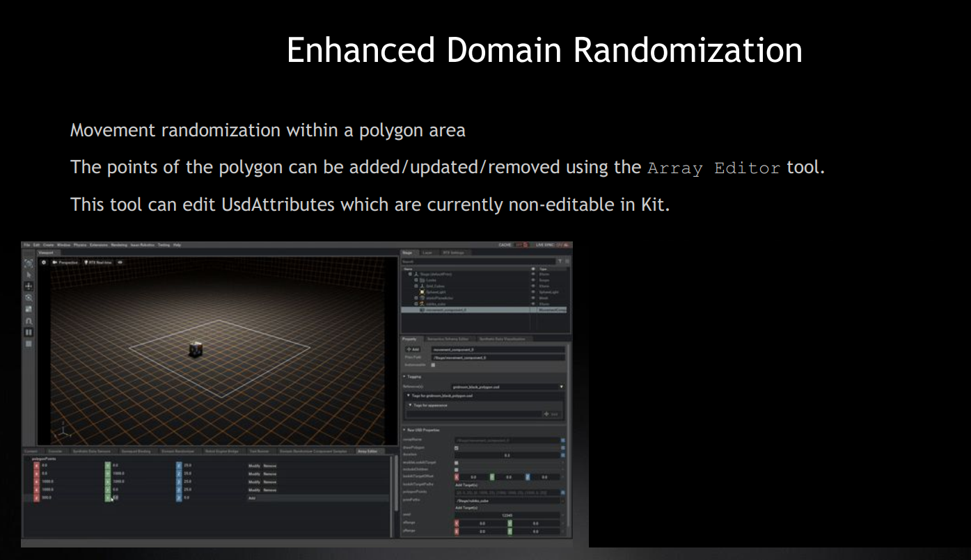Open the RTX Real-time renderer menu
971x560 pixels.
97,262
